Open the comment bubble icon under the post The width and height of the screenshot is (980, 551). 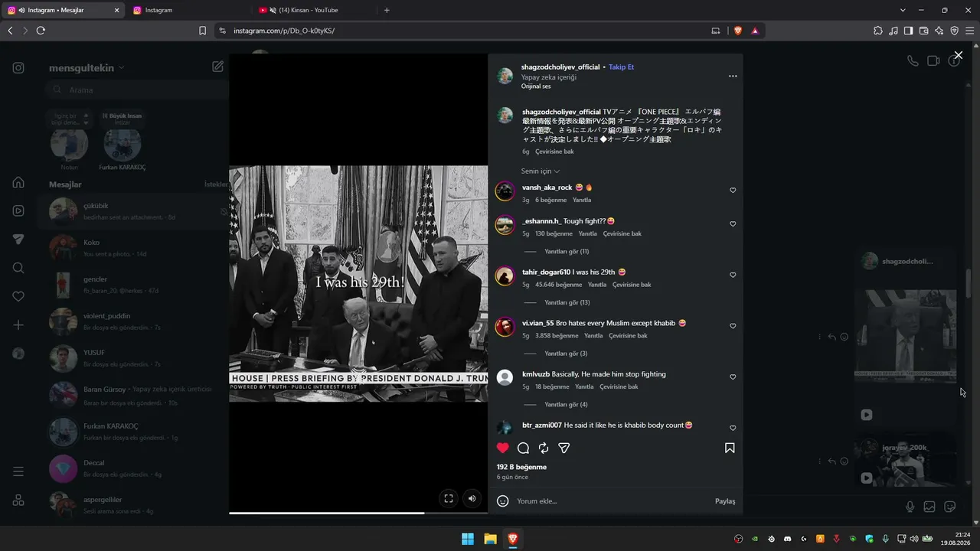click(x=524, y=448)
